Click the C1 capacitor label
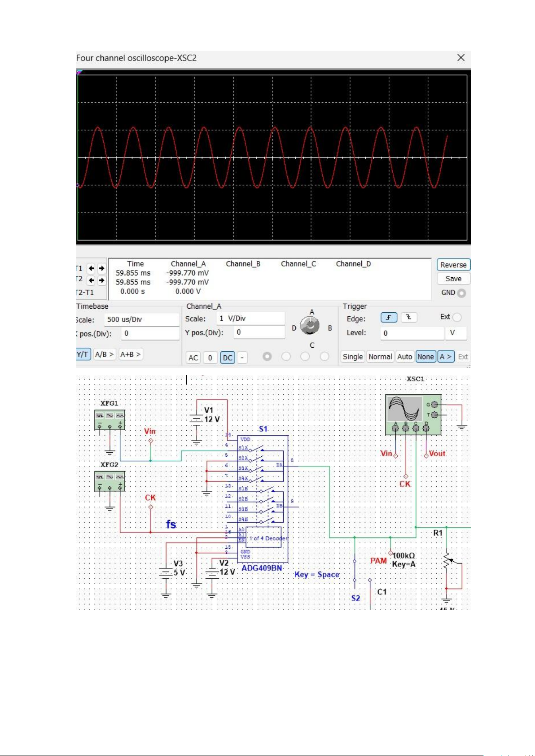 pos(382,592)
